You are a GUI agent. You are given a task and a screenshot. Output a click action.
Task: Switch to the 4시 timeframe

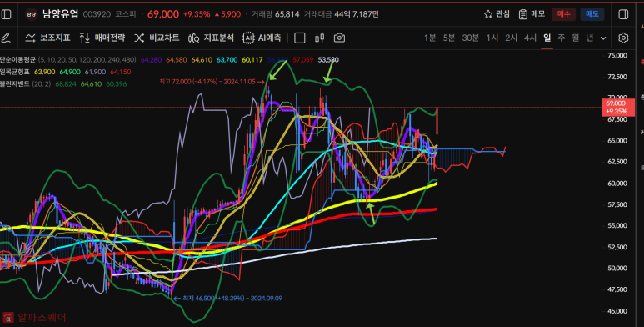tap(530, 38)
